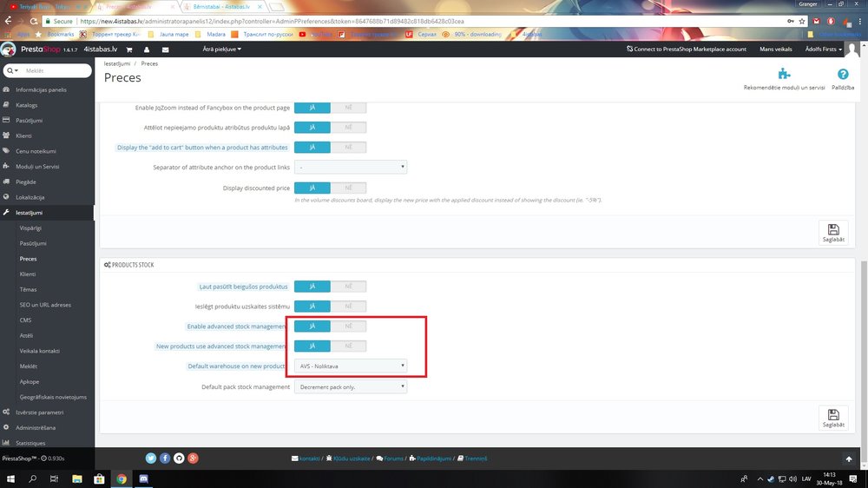Screen dimensions: 868x488
Task: Open Cenu noteikumi in sidebar
Action: tap(36, 151)
